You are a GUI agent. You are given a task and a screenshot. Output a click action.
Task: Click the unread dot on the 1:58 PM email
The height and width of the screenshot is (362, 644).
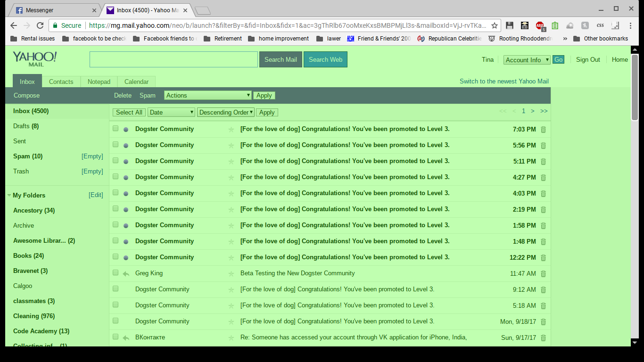(x=126, y=226)
